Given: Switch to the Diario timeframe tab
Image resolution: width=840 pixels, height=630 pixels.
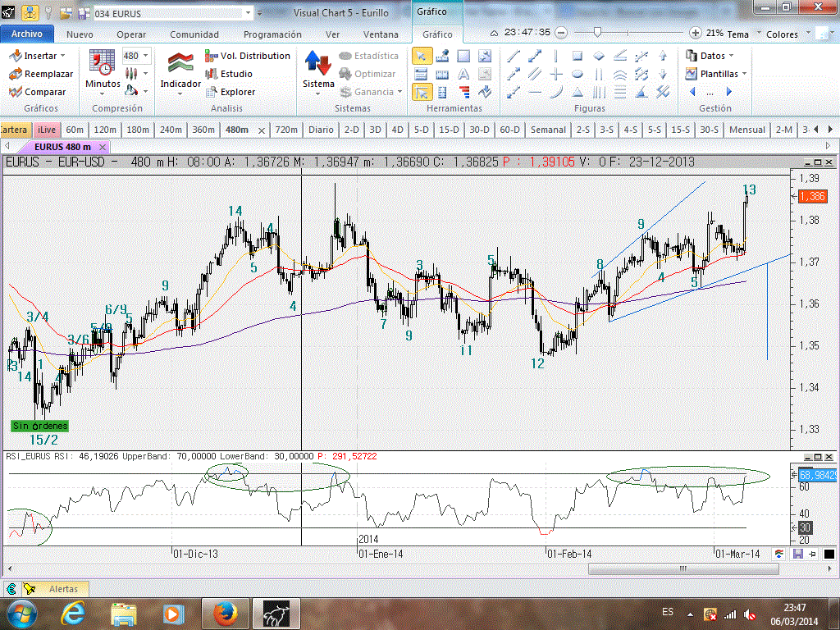Looking at the screenshot, I should click(x=321, y=130).
